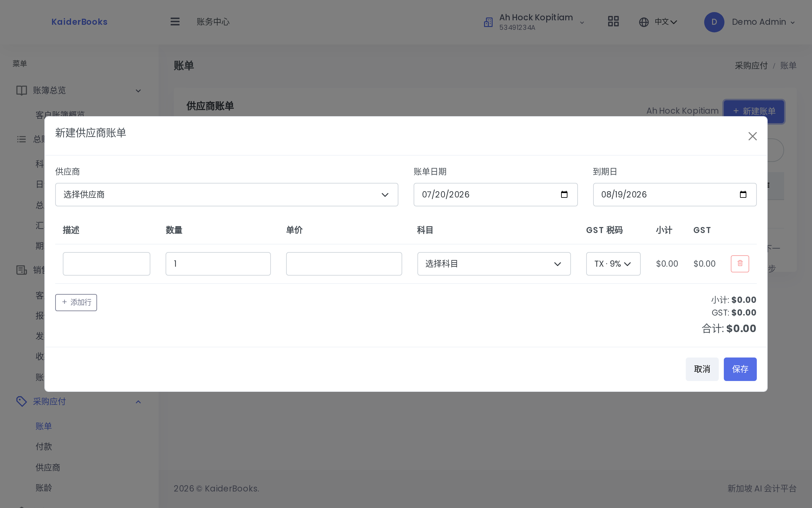Collapse the 采购应付 sidebar section
Screen dimensions: 812x508
(79, 402)
